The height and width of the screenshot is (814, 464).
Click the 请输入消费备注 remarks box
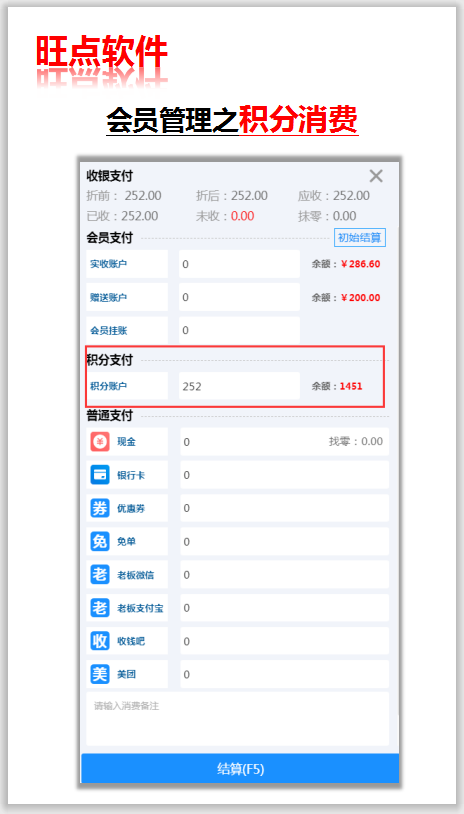pos(238,718)
